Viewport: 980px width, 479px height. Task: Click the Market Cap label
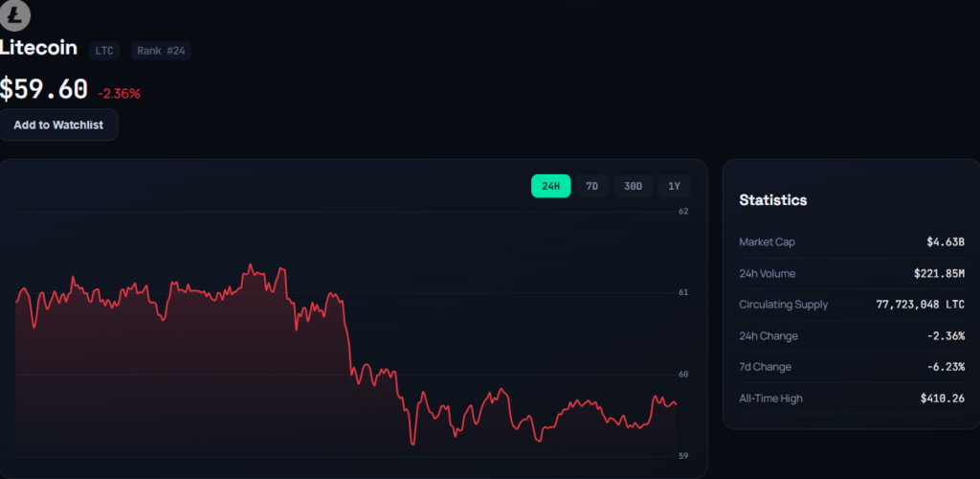tap(767, 242)
